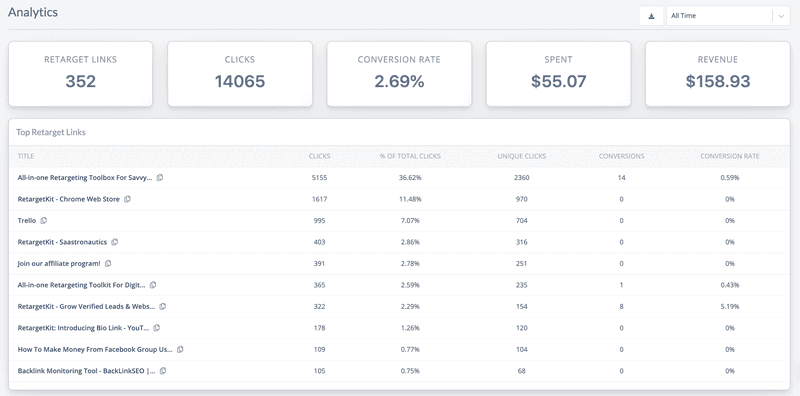Image resolution: width=800 pixels, height=396 pixels.
Task: Select the Revenue summary card
Action: pos(717,74)
